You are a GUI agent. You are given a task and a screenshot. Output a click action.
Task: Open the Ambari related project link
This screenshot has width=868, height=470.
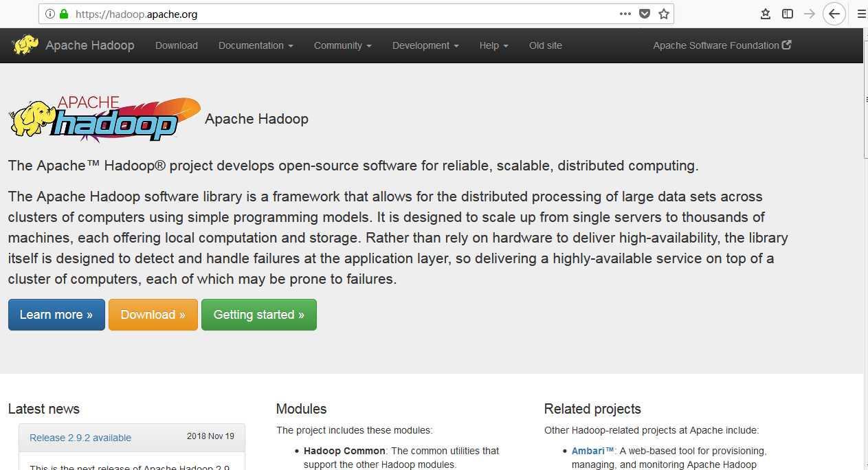[593, 451]
